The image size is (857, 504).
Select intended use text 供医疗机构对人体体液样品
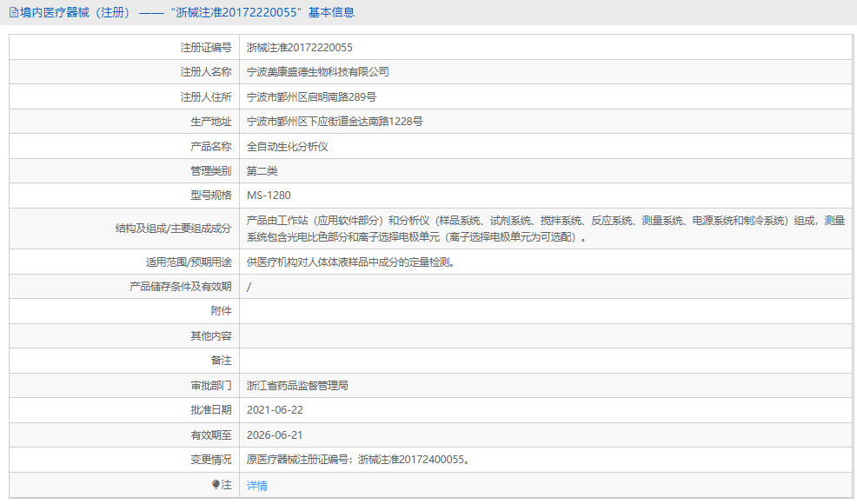tap(351, 262)
